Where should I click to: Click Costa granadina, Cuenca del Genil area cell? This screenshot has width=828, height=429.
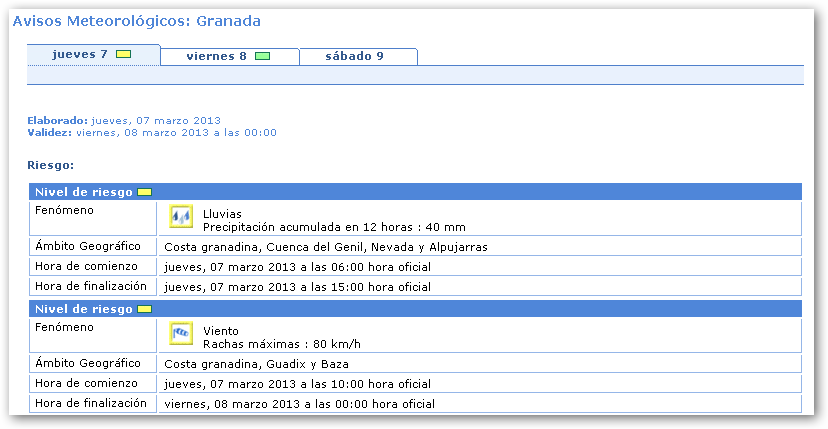coord(325,247)
